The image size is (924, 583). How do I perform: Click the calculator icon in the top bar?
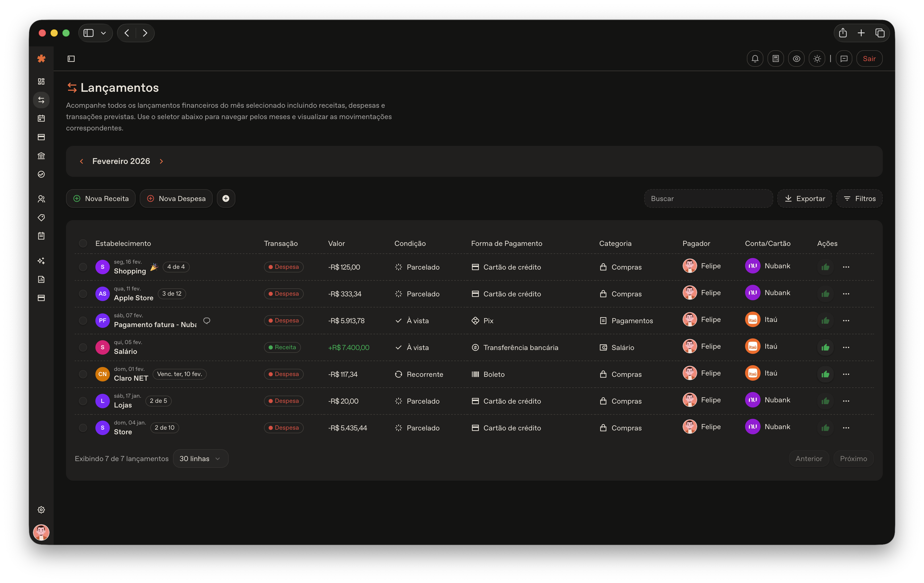point(775,59)
